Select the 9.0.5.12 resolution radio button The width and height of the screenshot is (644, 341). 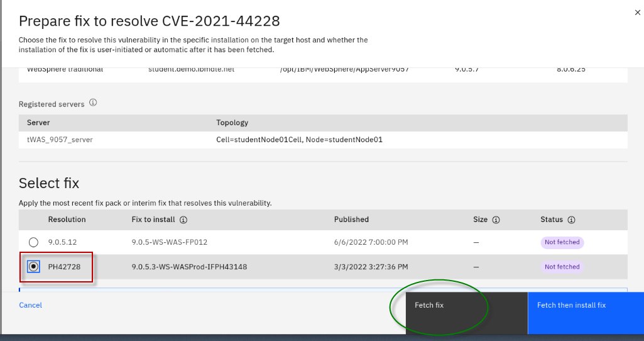click(33, 242)
